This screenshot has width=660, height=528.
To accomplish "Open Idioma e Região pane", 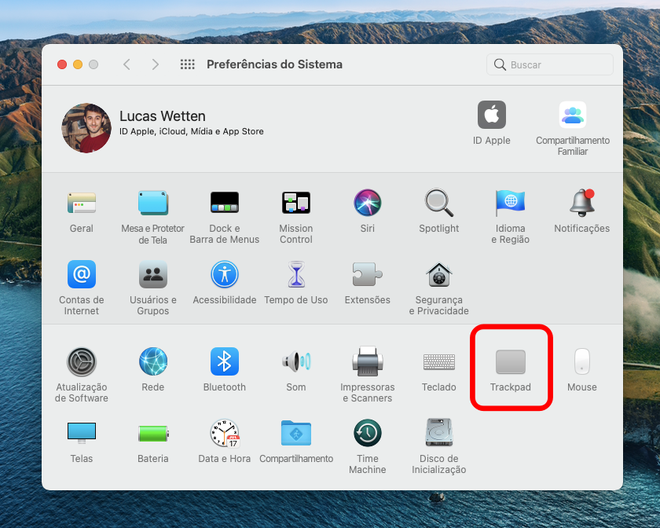I will coord(510,203).
